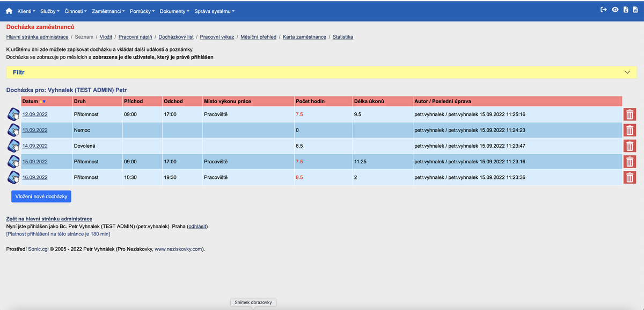Export the attendance table to Word
The height and width of the screenshot is (310, 644).
pos(637,10)
